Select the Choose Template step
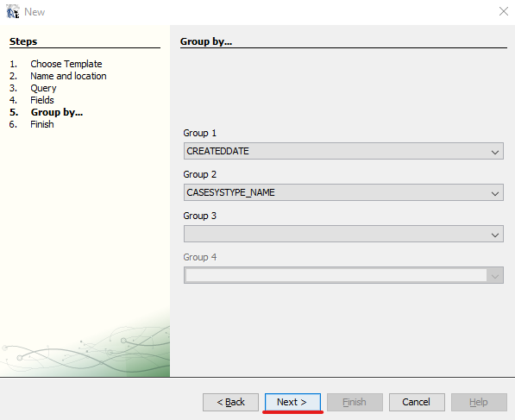 66,64
